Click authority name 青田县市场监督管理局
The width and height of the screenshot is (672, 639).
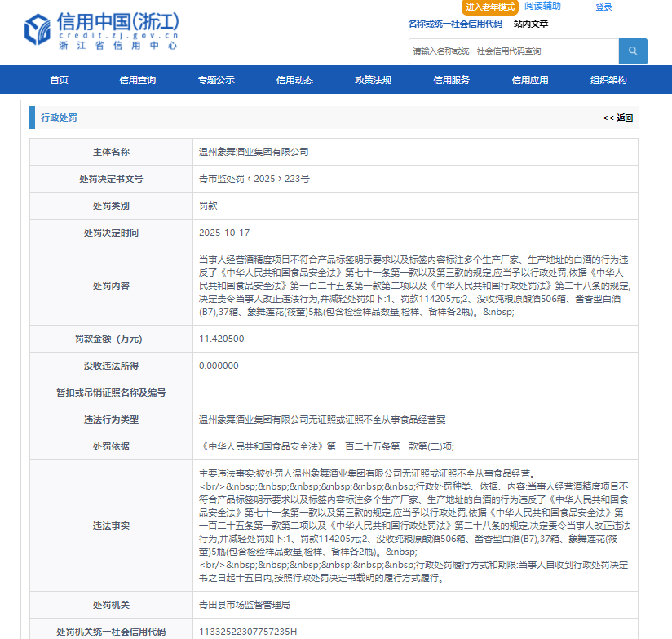[x=245, y=605]
